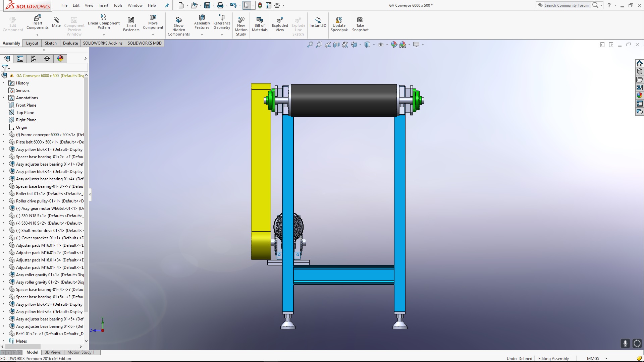
Task: Click Smart Fasteners icon
Action: (131, 24)
